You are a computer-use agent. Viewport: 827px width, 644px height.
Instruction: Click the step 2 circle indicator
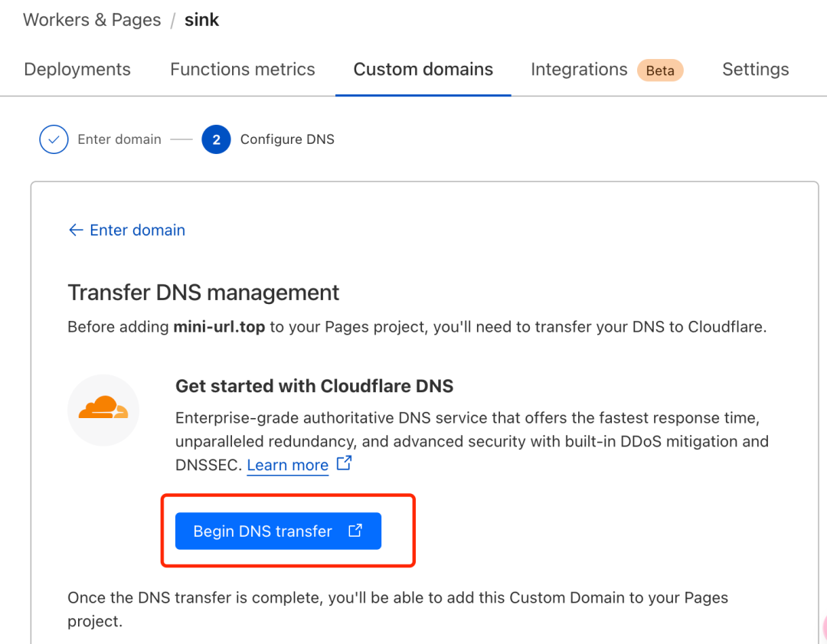216,139
